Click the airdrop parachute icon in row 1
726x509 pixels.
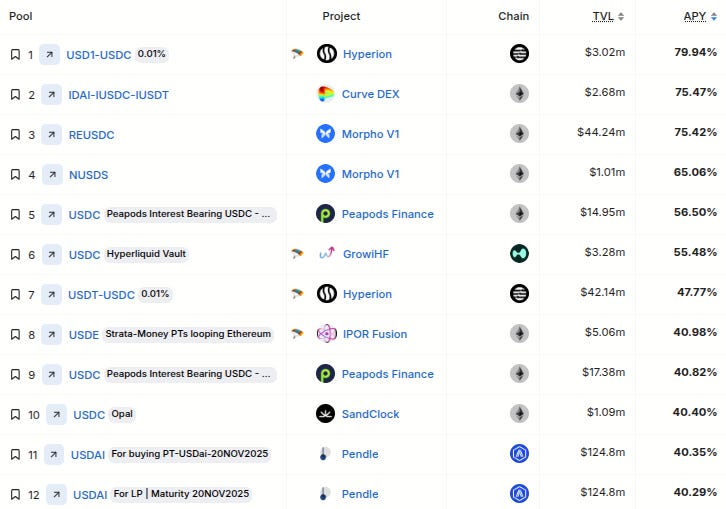pos(297,54)
